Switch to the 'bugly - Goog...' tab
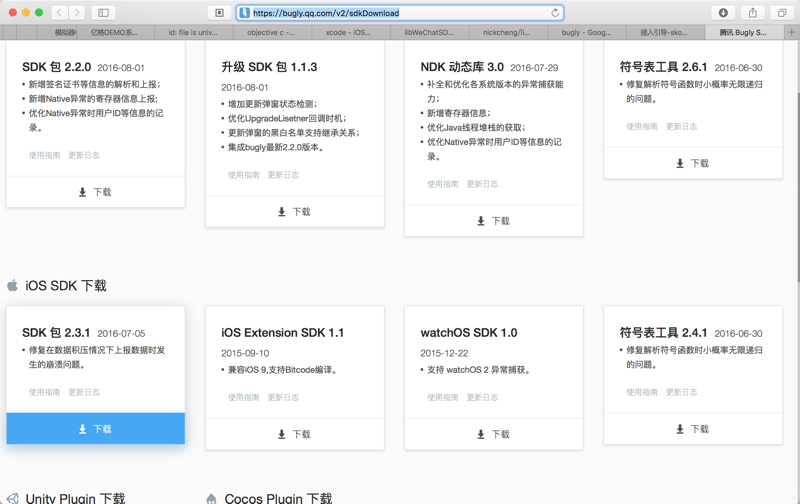 (x=586, y=32)
